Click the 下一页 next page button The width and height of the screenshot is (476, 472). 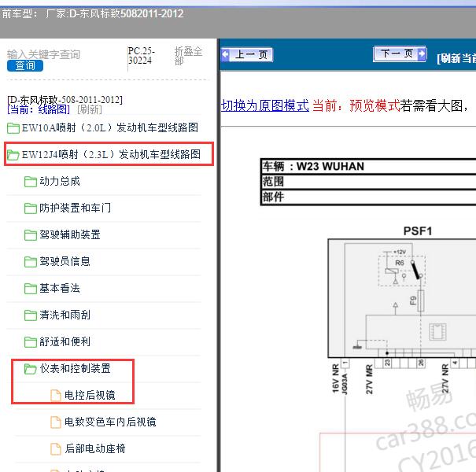click(x=400, y=54)
